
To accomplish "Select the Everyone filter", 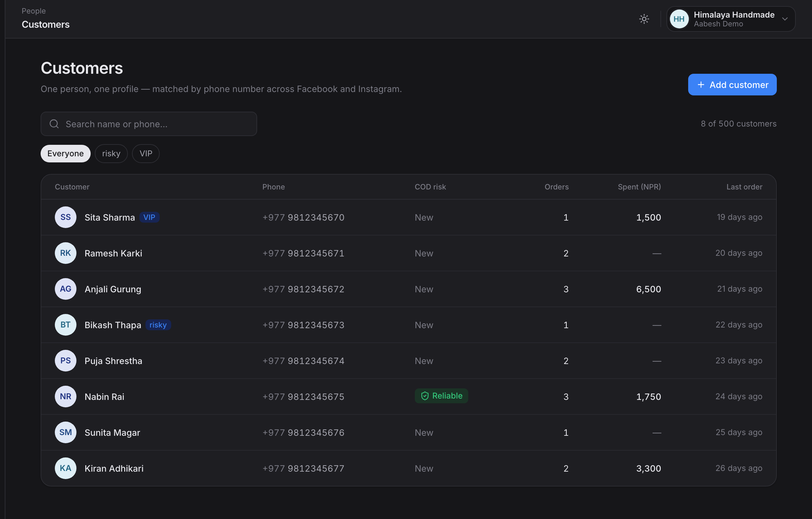I will 66,154.
